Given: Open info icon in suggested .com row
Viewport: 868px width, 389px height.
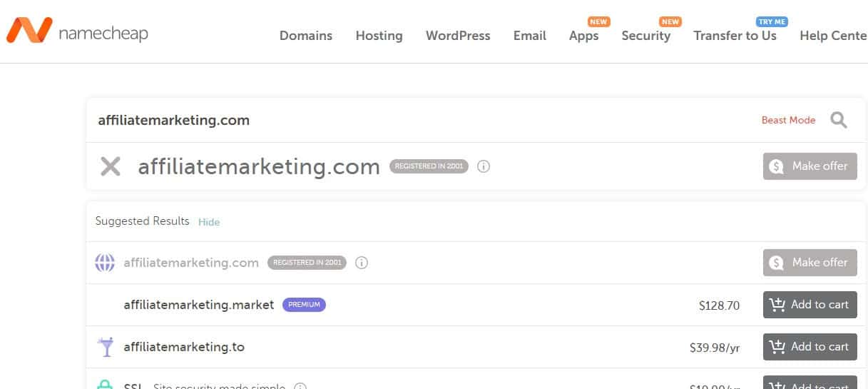Looking at the screenshot, I should click(x=362, y=263).
